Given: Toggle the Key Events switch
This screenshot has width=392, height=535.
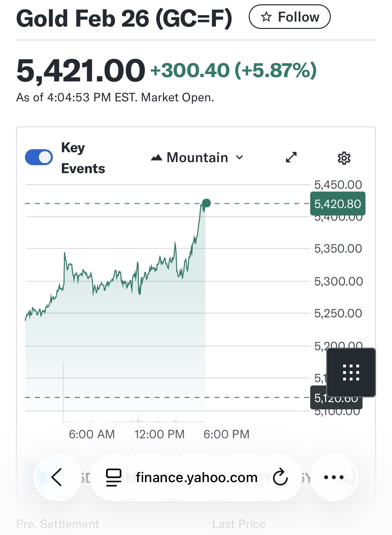Looking at the screenshot, I should pyautogui.click(x=39, y=157).
